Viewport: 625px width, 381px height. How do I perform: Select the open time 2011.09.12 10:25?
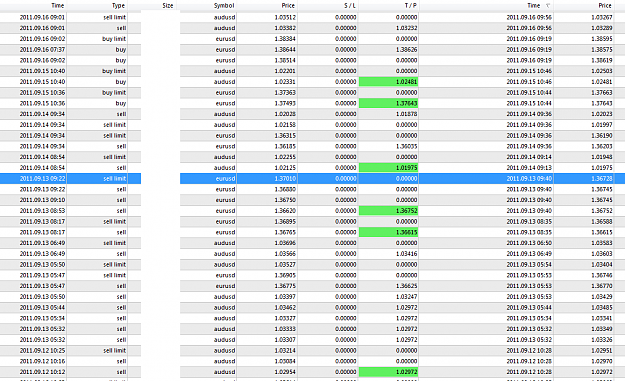tap(42, 350)
